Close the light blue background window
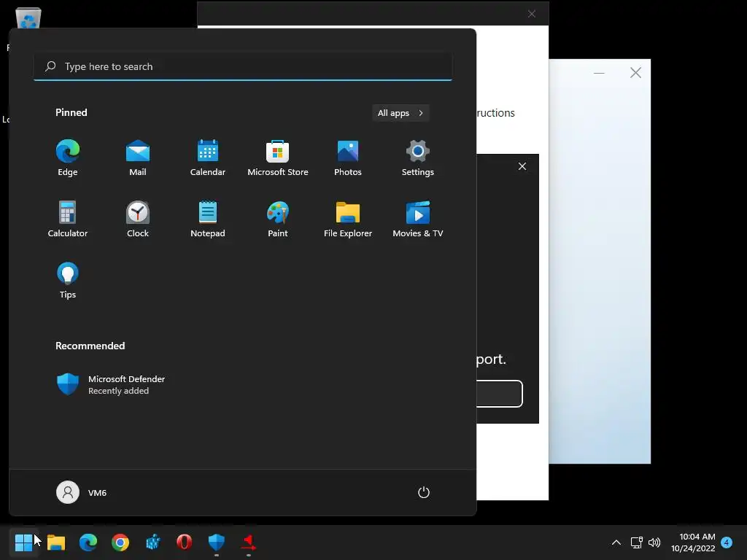The height and width of the screenshot is (560, 747). 635,73
